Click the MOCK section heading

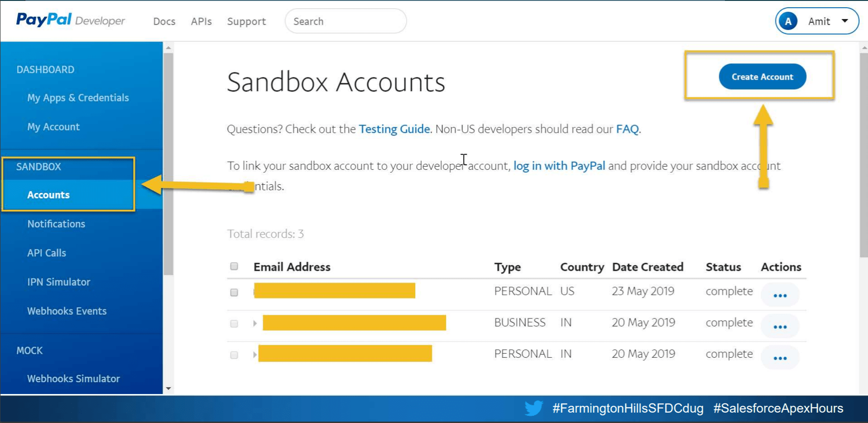(29, 351)
